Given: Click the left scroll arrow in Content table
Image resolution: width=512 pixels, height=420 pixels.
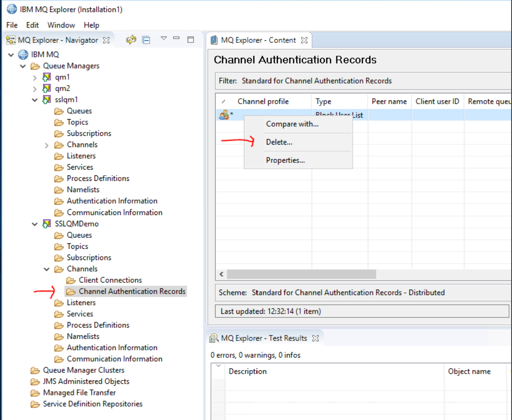Looking at the screenshot, I should pyautogui.click(x=221, y=274).
